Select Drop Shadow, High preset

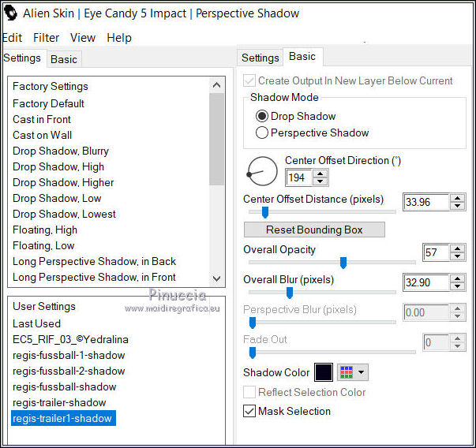(x=58, y=167)
